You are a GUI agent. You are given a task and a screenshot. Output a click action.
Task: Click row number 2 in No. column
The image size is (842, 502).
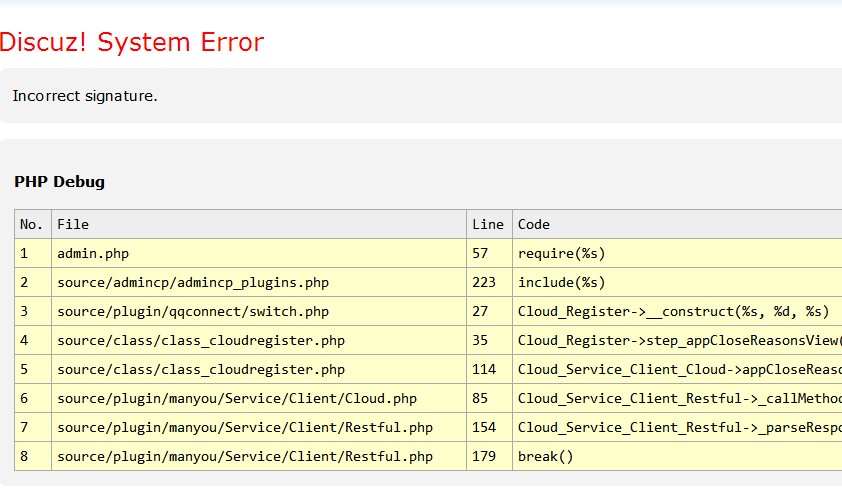point(33,282)
